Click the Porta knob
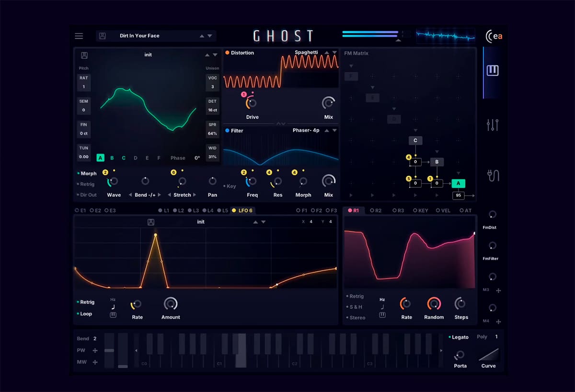This screenshot has width=575, height=392. tap(460, 355)
